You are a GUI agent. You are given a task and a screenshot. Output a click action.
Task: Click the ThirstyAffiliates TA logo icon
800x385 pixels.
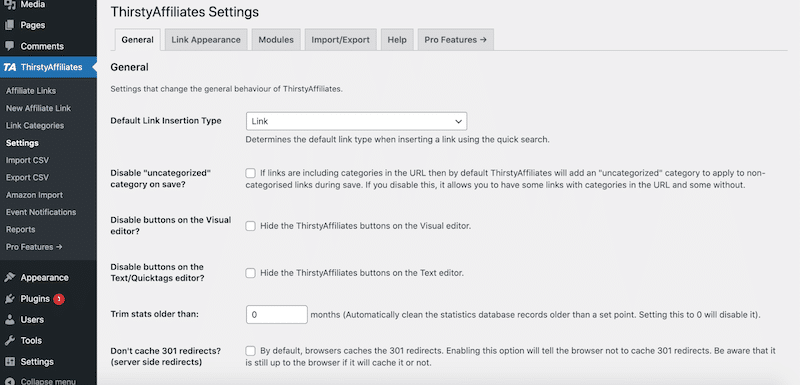[x=9, y=67]
